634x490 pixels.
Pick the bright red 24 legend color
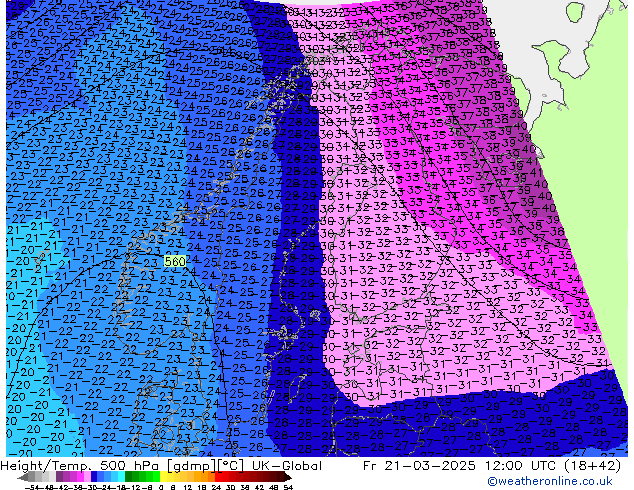(218, 477)
